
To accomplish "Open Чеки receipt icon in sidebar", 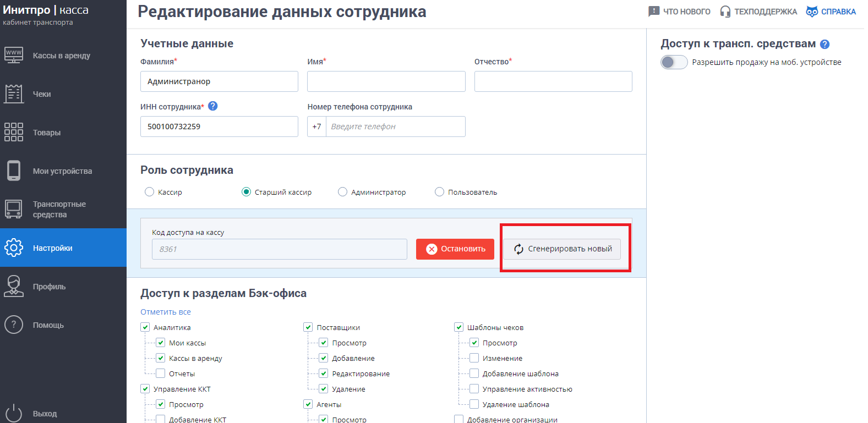I will (14, 94).
